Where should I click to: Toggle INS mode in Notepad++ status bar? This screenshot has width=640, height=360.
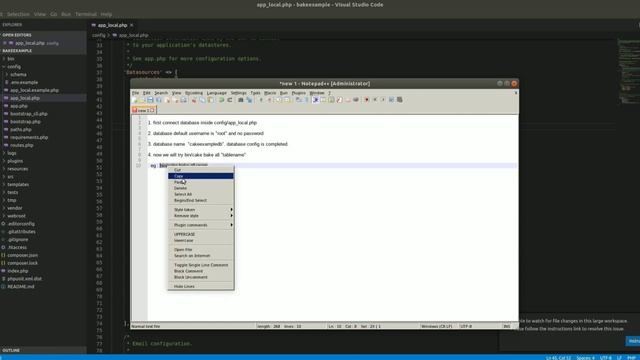[507, 326]
